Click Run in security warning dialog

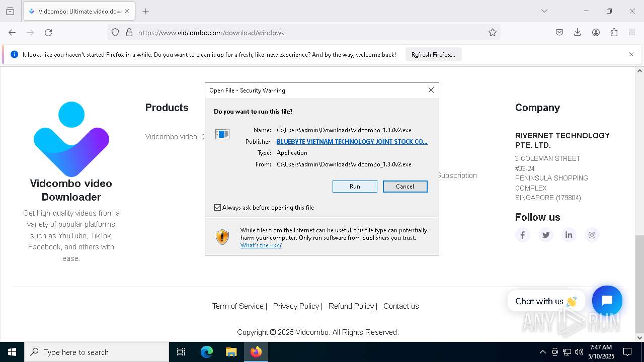pos(355,187)
